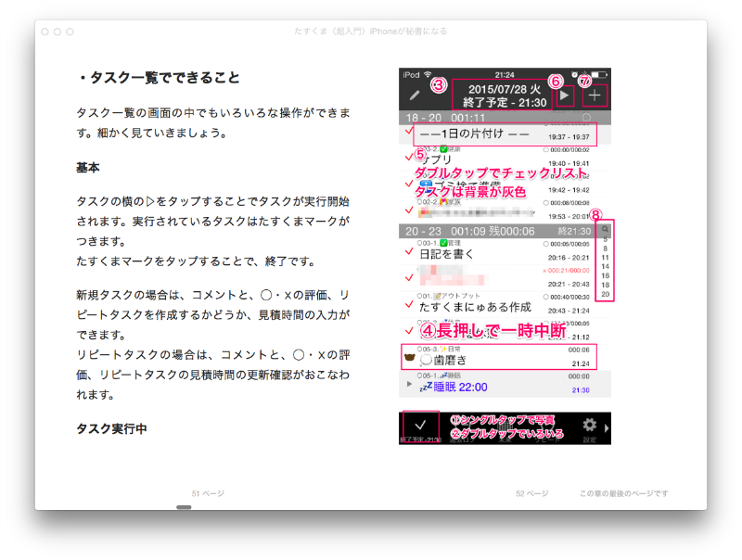This screenshot has width=742, height=560.
Task: Tap the play button in the app header
Action: pos(564,95)
